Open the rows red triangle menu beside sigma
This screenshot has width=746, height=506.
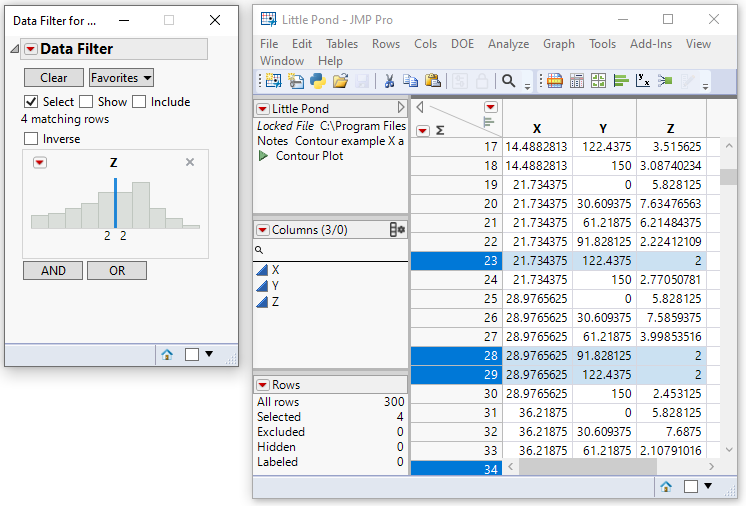click(423, 130)
